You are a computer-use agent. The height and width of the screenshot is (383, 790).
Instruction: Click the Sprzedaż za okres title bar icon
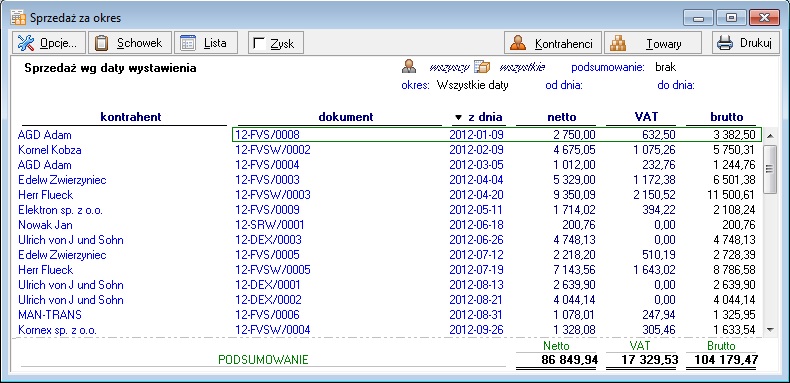coord(18,18)
